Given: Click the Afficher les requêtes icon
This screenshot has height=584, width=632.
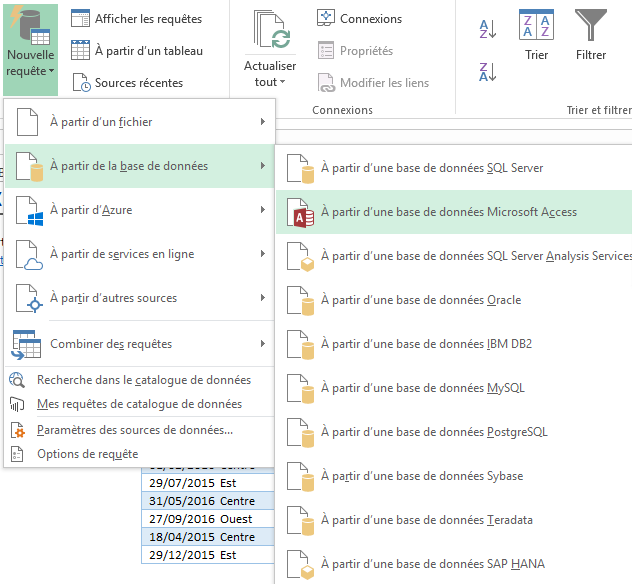Looking at the screenshot, I should point(80,19).
